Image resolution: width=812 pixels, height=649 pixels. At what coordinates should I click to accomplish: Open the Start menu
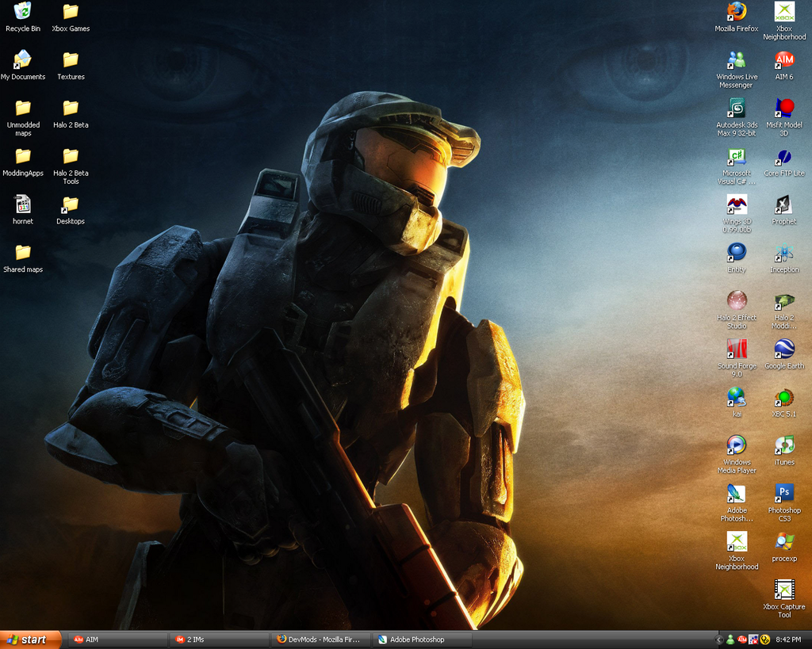[31, 639]
